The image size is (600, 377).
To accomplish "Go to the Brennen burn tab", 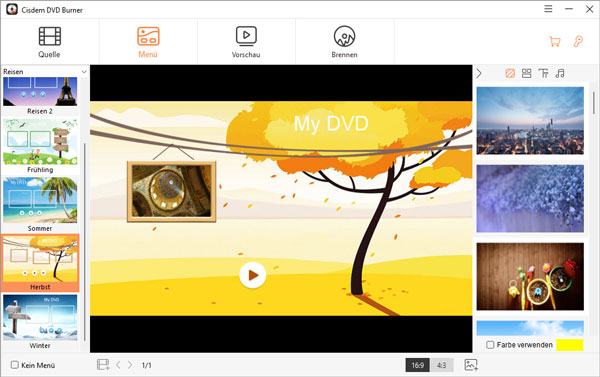I will click(344, 42).
